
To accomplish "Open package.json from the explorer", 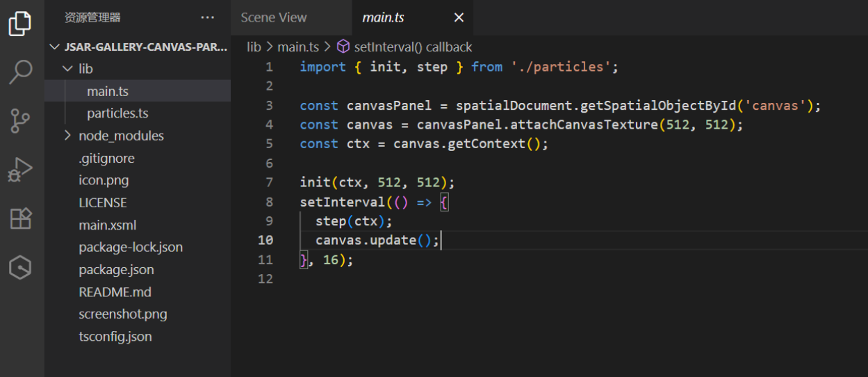I will click(x=116, y=269).
